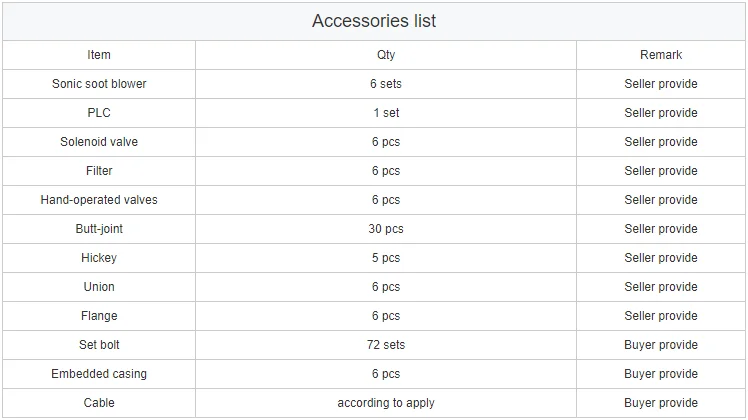The image size is (748, 420).
Task: Select the Hand-operated valves cell
Action: pos(99,200)
